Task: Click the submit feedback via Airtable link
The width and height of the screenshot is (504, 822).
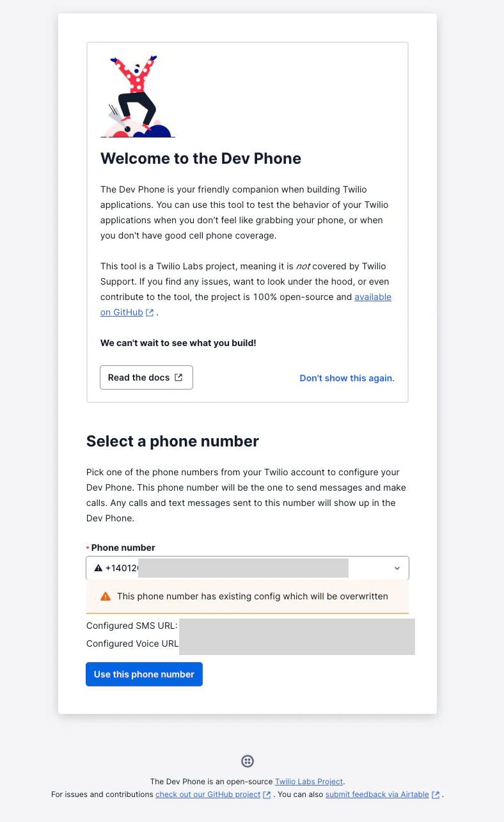Action: click(x=376, y=794)
